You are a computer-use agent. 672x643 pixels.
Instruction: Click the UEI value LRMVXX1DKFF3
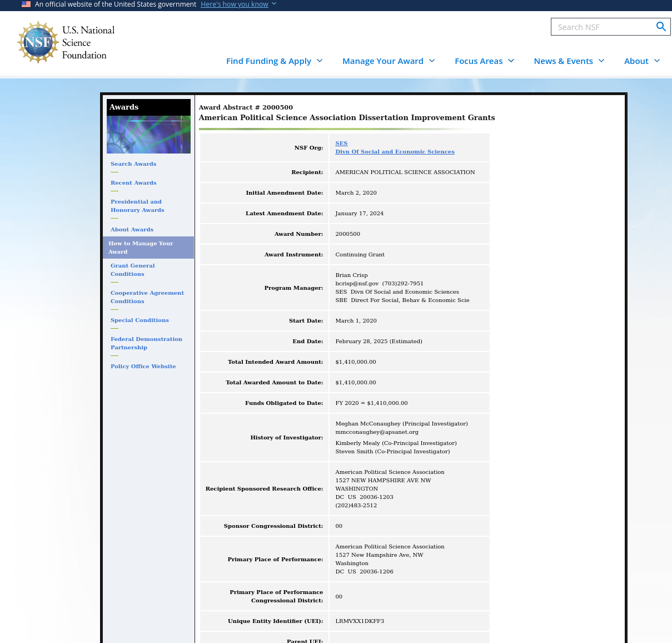pos(360,621)
